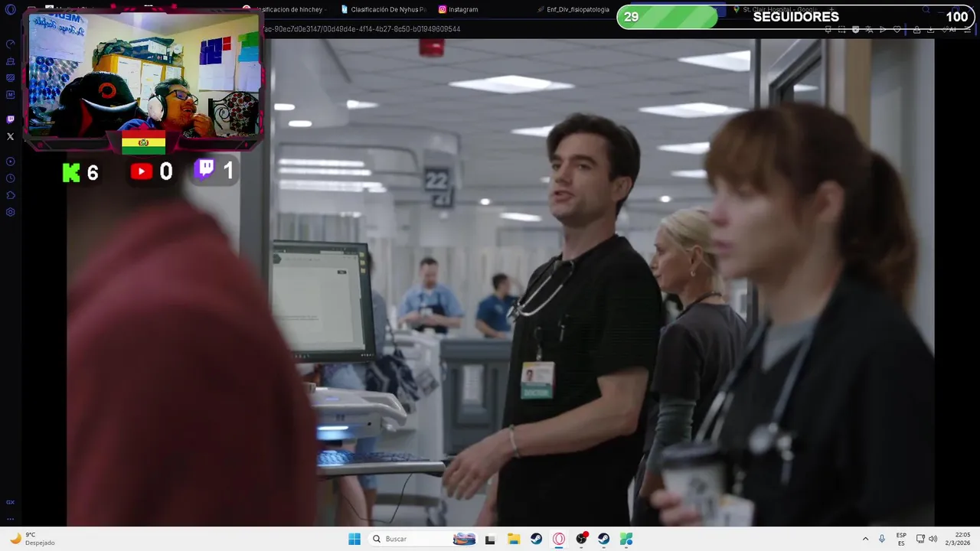The image size is (980, 551).
Task: Open Twitch panel in Opera sidebar
Action: click(11, 119)
